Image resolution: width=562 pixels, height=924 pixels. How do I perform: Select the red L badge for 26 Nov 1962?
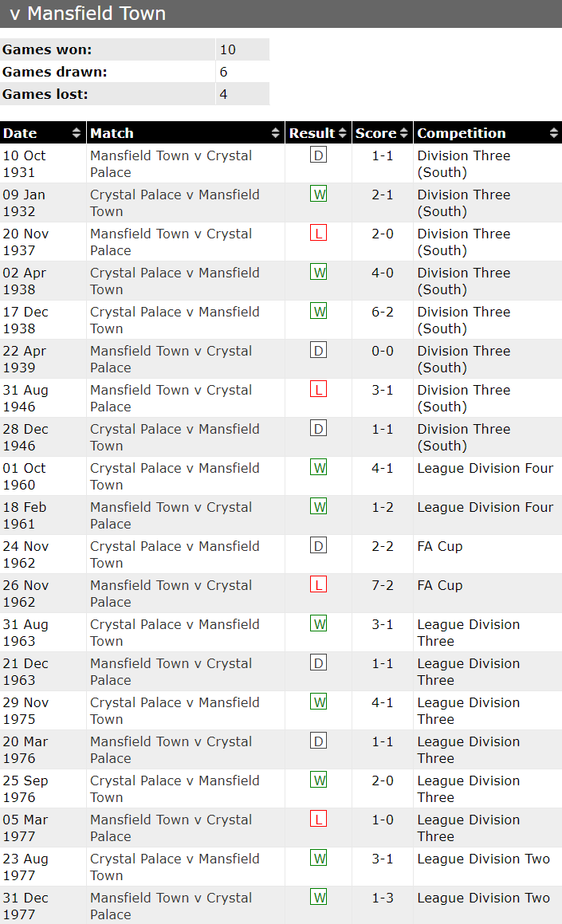click(x=318, y=584)
